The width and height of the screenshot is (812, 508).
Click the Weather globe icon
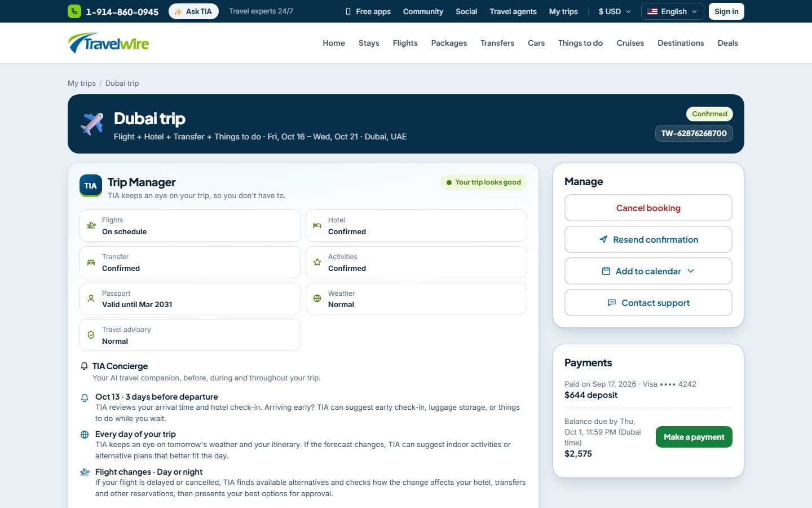(x=317, y=299)
